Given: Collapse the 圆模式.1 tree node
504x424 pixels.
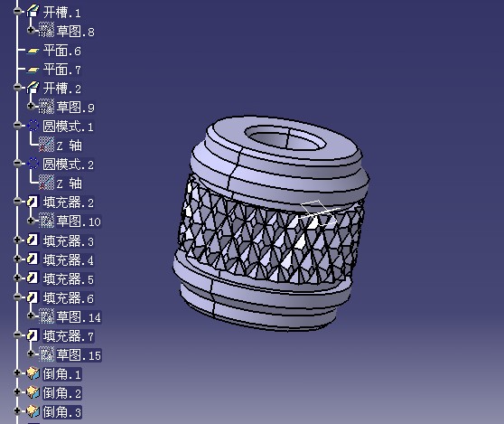Looking at the screenshot, I should pos(17,125).
